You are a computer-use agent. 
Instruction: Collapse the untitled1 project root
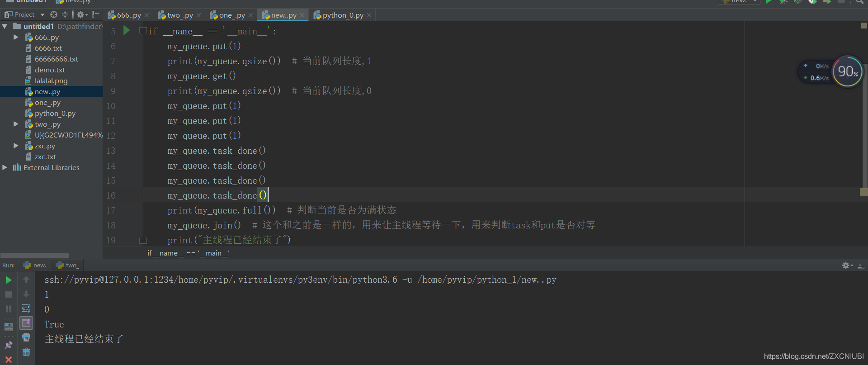click(x=5, y=26)
